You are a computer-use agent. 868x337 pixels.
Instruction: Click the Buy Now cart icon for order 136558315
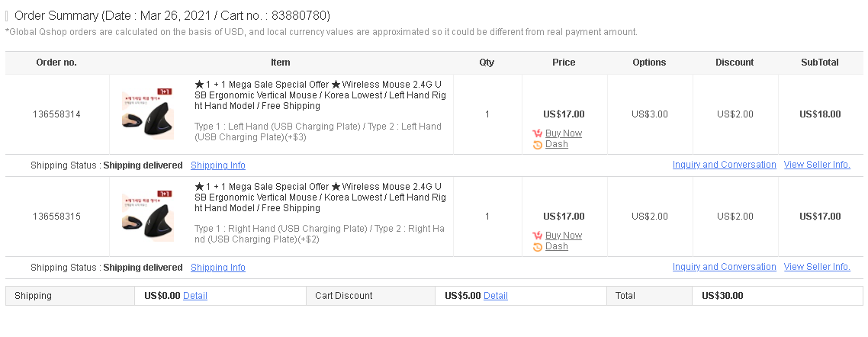pyautogui.click(x=538, y=236)
